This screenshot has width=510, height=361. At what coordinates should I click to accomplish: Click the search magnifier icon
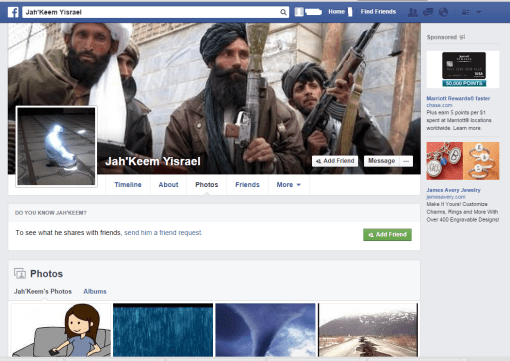[x=283, y=12]
